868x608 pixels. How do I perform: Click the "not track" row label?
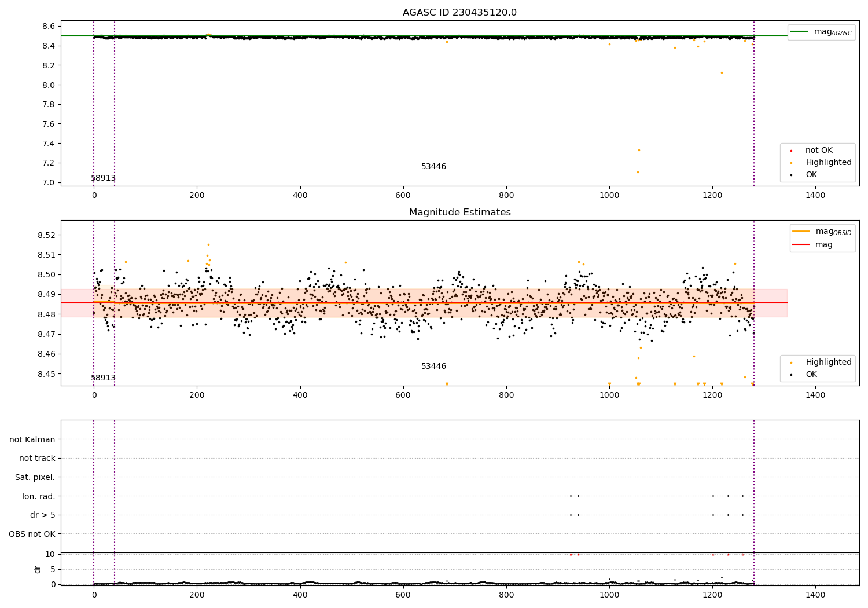[37, 459]
